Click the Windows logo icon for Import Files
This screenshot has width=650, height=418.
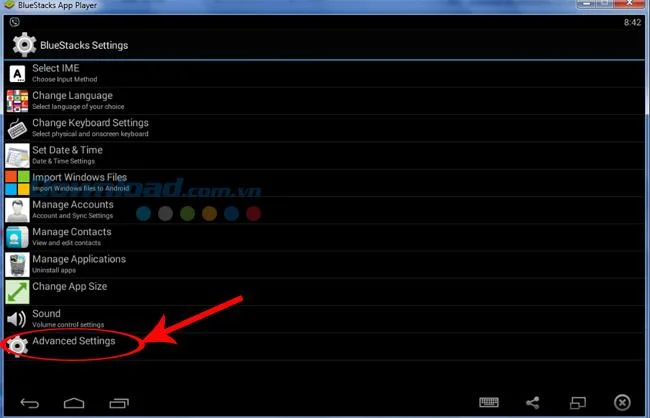click(x=17, y=182)
